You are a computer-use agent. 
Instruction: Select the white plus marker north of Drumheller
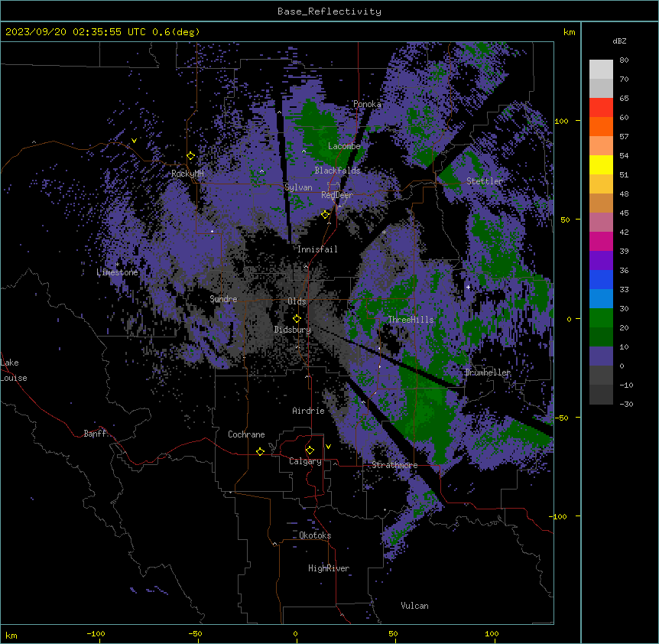click(468, 287)
